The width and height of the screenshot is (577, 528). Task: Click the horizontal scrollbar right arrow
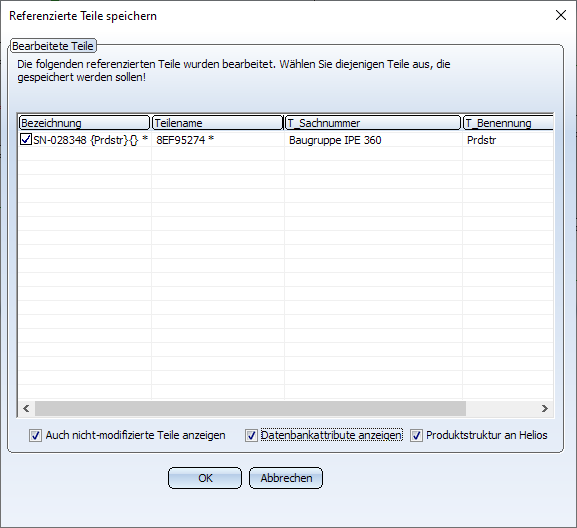(x=545, y=408)
